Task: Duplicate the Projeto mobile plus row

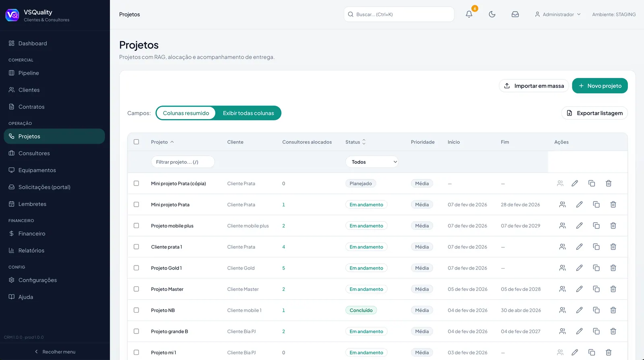Action: (596, 226)
